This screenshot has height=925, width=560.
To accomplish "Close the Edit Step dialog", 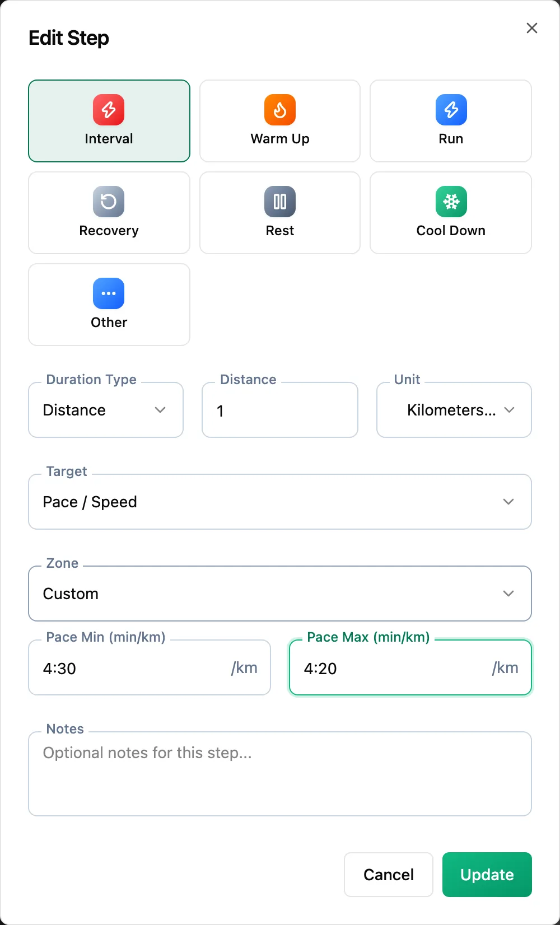I will click(532, 28).
